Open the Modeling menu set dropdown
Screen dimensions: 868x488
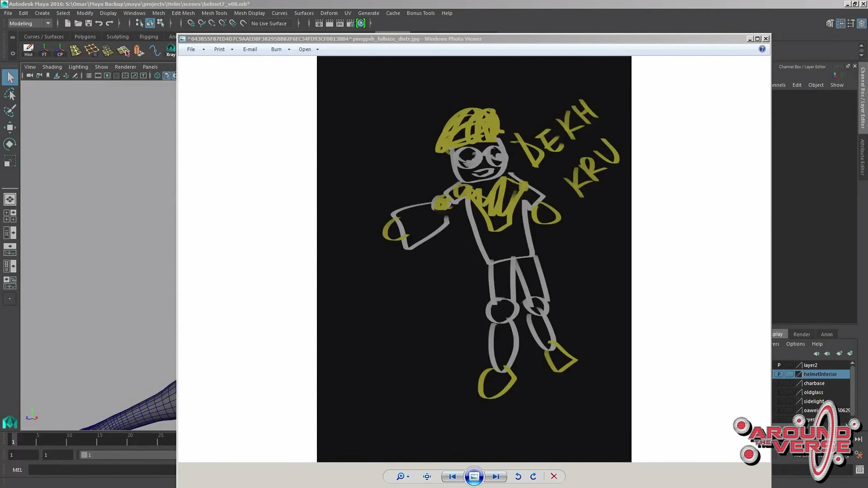(30, 23)
